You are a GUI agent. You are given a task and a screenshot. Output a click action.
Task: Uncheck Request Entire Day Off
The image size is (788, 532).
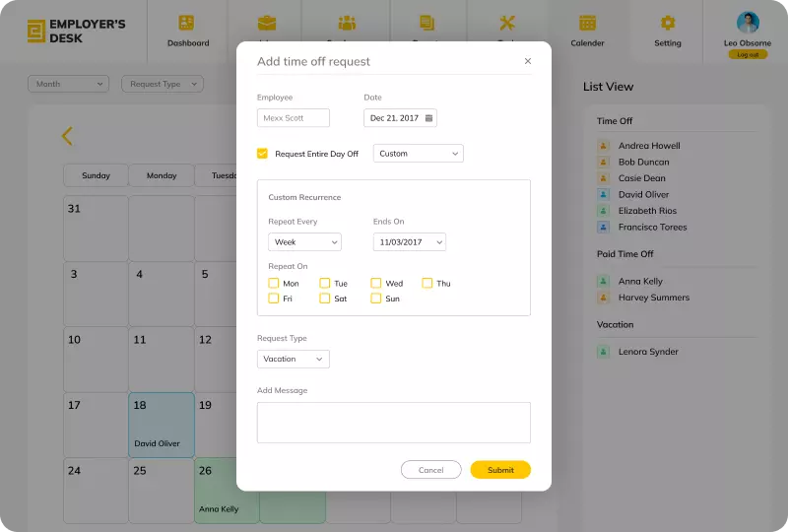(x=262, y=154)
